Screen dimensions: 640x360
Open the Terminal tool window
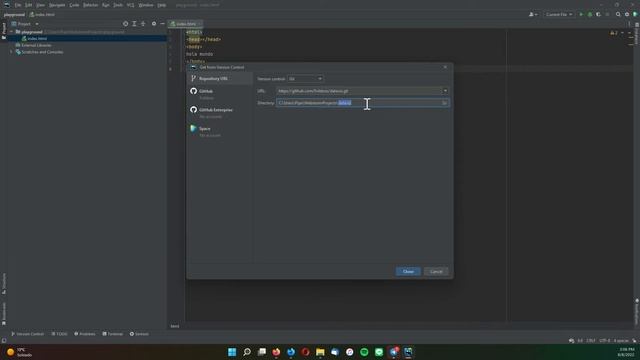coord(113,334)
